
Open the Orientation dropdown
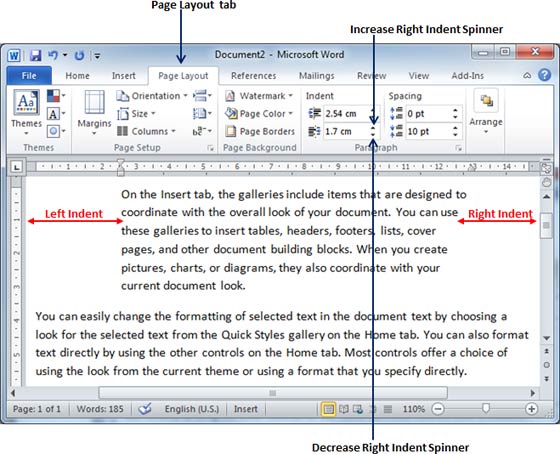(x=152, y=96)
